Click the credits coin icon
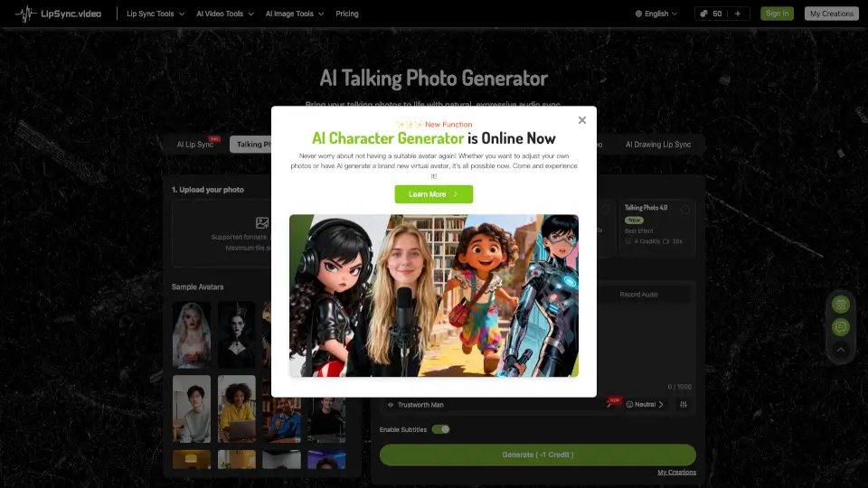Screen dimensions: 868x488 702,14
